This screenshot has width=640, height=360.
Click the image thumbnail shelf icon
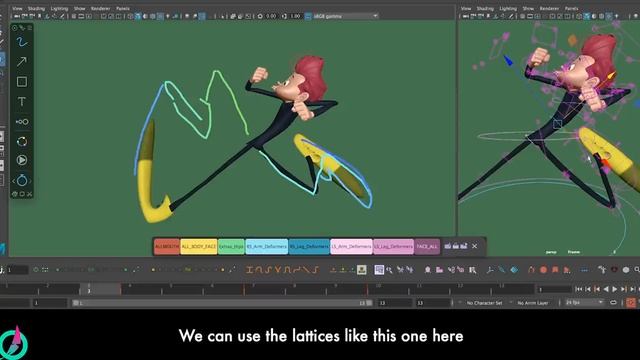coord(362,270)
